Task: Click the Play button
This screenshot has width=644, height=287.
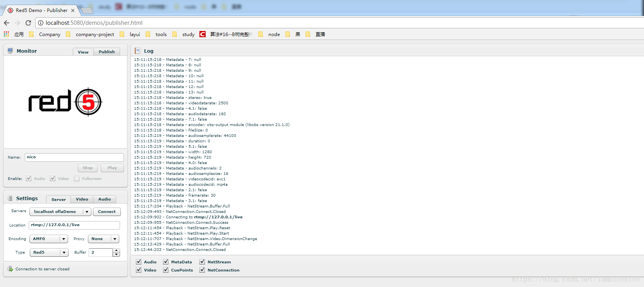Action: [x=112, y=168]
